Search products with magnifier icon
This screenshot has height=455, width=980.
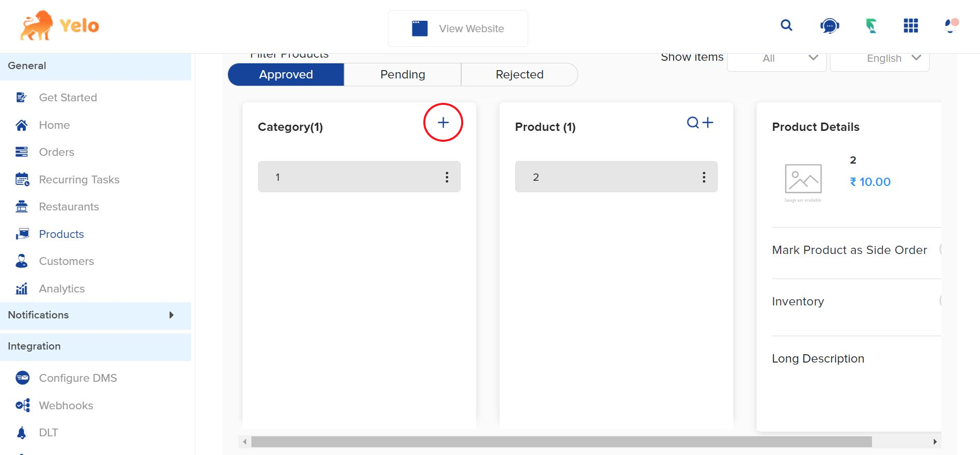[x=693, y=123]
